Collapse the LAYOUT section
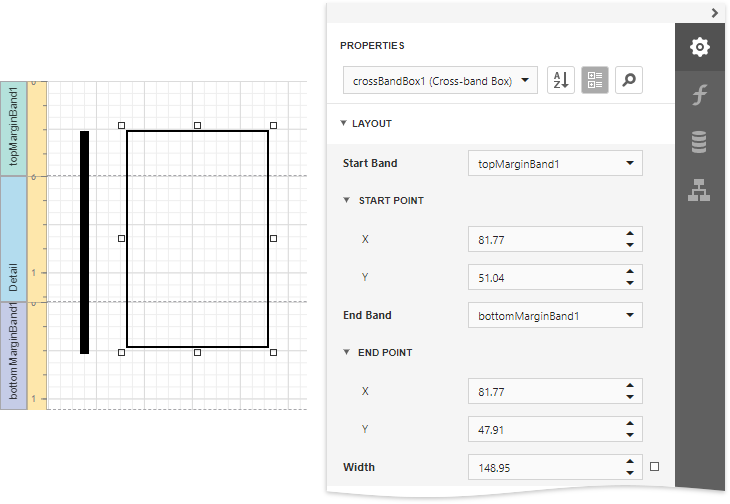 [344, 124]
